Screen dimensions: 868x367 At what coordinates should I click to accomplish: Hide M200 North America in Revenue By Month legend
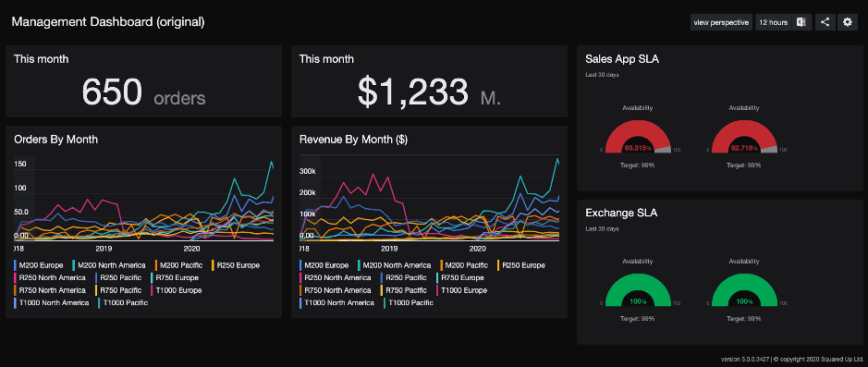[395, 265]
